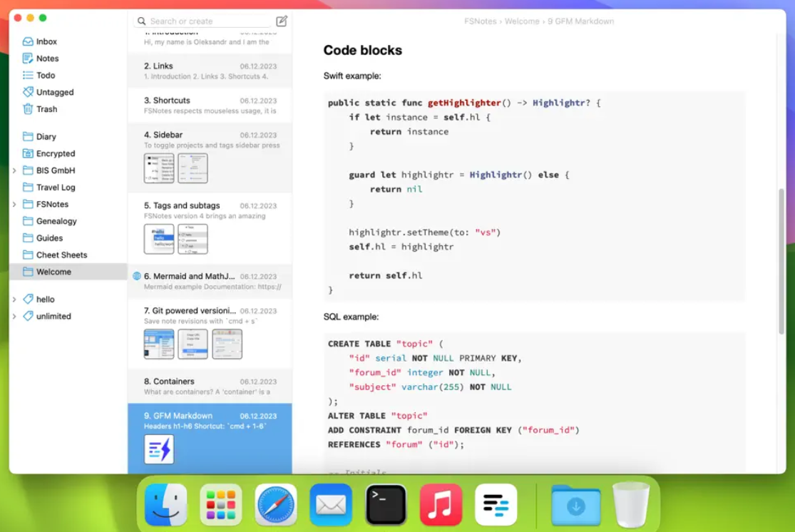Create a new note with compose icon
Viewport: 795px width, 532px height.
click(x=282, y=21)
